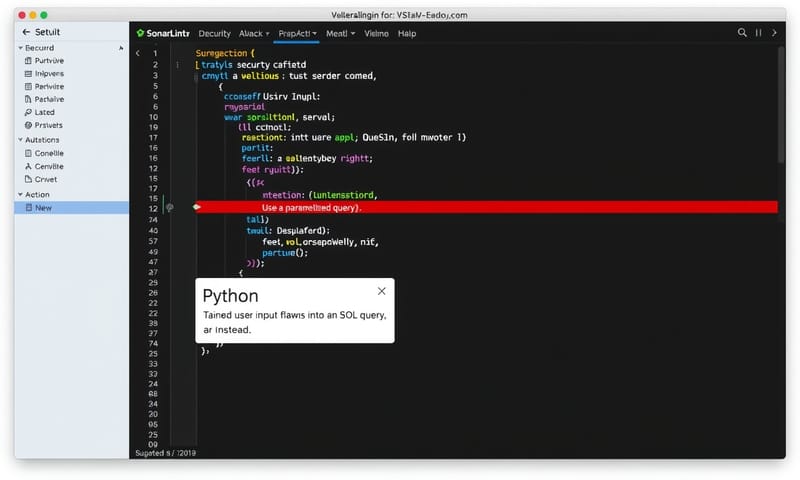Screen dimensions: 800x480
Task: Click the Lated item icon in sidebar
Action: click(x=25, y=113)
